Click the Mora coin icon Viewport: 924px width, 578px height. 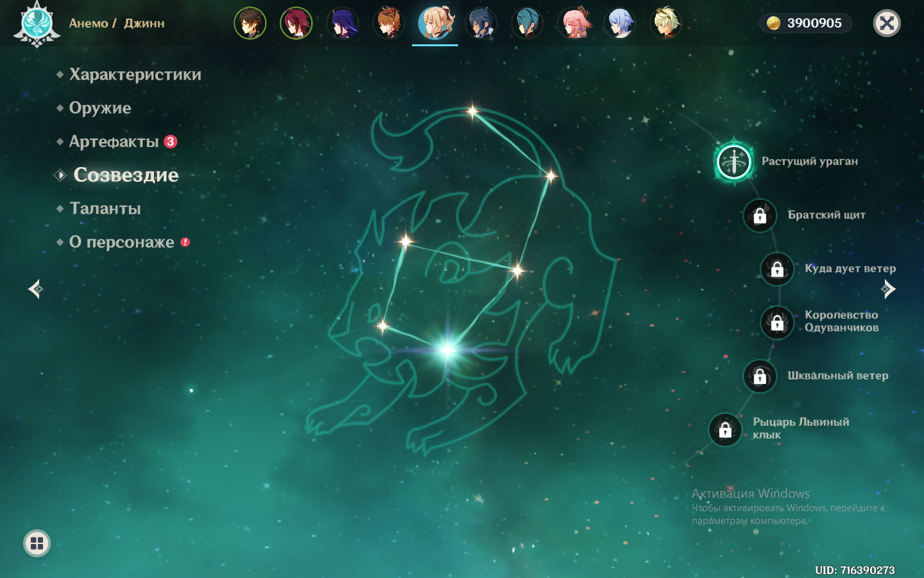pos(774,23)
